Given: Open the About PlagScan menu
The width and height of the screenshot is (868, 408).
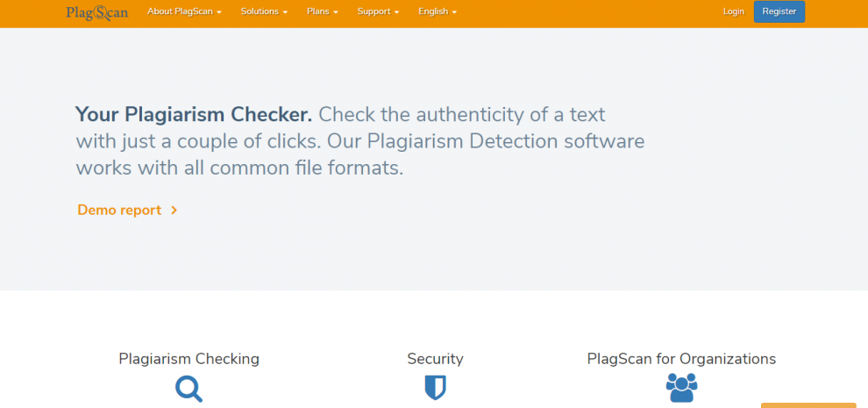Looking at the screenshot, I should click(184, 12).
